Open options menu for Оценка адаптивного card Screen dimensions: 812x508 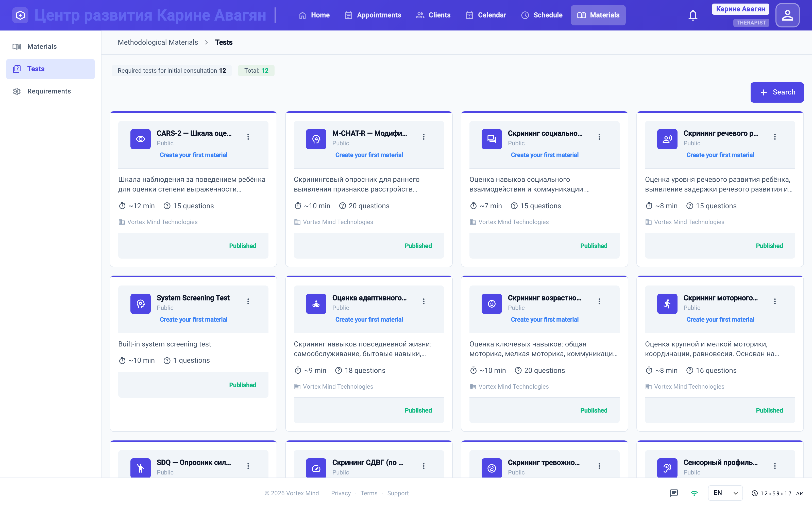pos(424,301)
